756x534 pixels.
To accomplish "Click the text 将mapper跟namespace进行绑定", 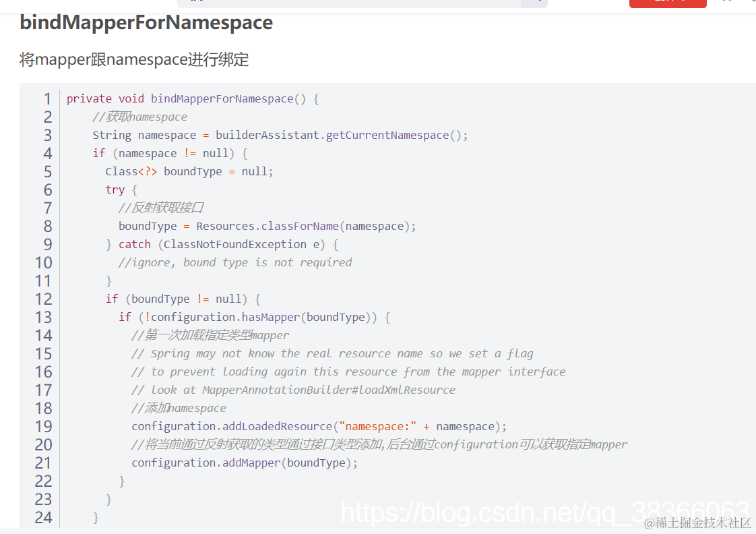I will [134, 60].
